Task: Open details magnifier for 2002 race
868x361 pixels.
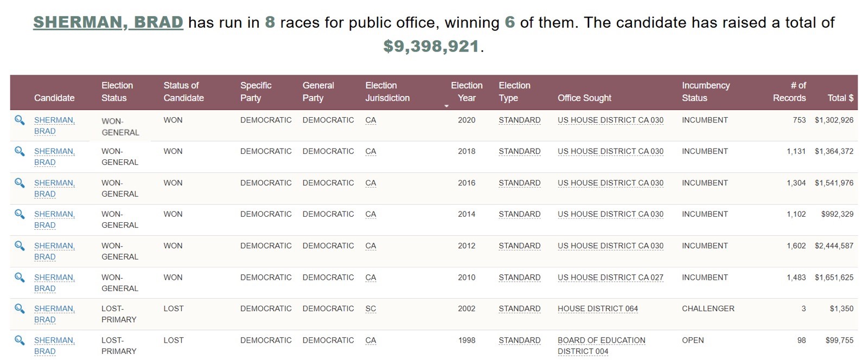Action: (20, 308)
